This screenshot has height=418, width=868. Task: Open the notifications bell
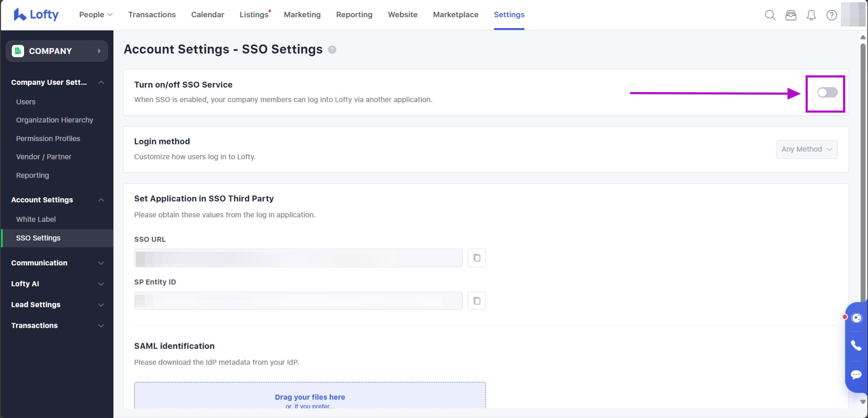click(811, 15)
